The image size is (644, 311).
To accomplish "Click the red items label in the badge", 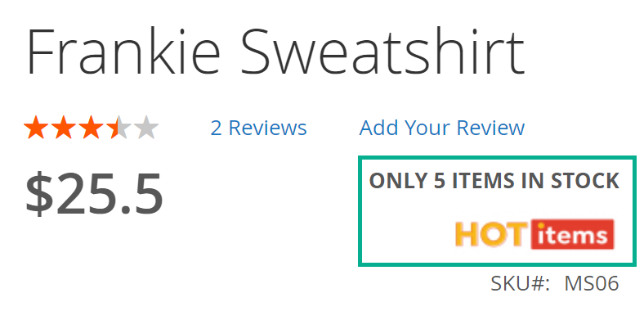I will coord(573,235).
